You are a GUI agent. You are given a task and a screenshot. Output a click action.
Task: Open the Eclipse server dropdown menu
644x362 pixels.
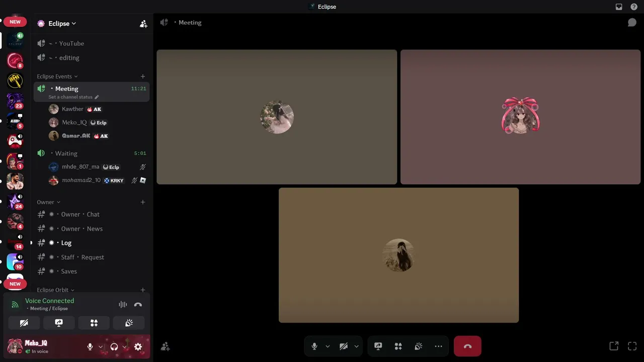tap(62, 24)
